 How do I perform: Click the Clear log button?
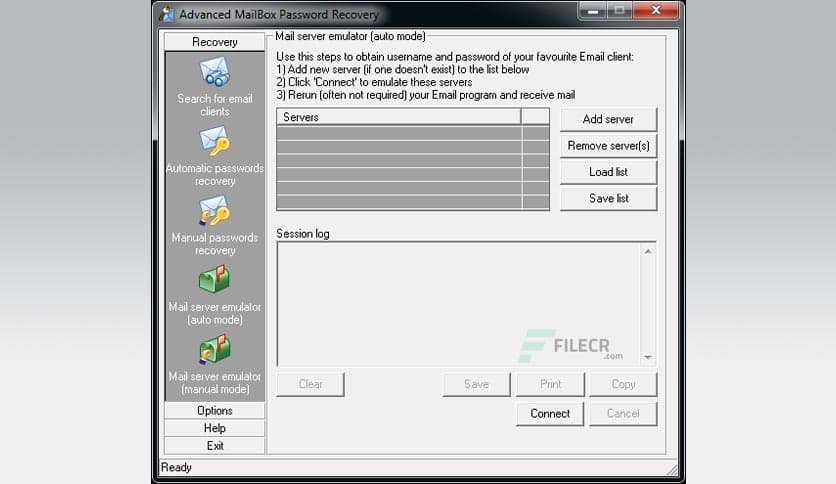[x=310, y=384]
